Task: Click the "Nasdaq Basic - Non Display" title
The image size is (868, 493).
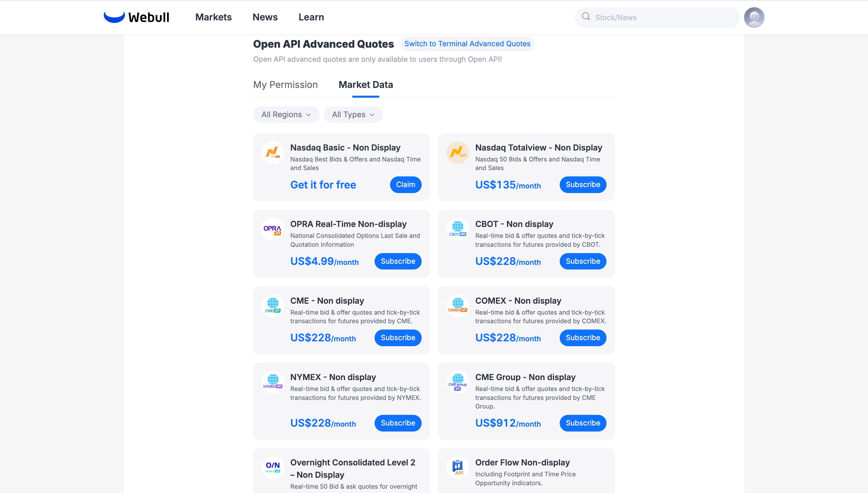Action: click(x=345, y=148)
